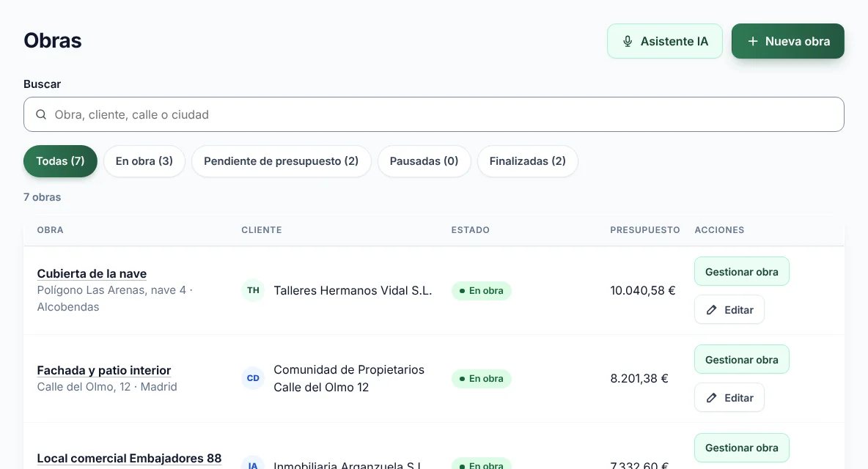Open the Asistente IA button
This screenshot has width=868, height=469.
pos(665,41)
